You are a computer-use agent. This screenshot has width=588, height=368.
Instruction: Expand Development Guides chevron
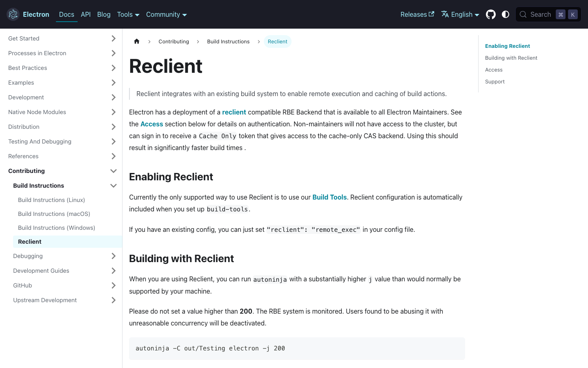point(114,271)
